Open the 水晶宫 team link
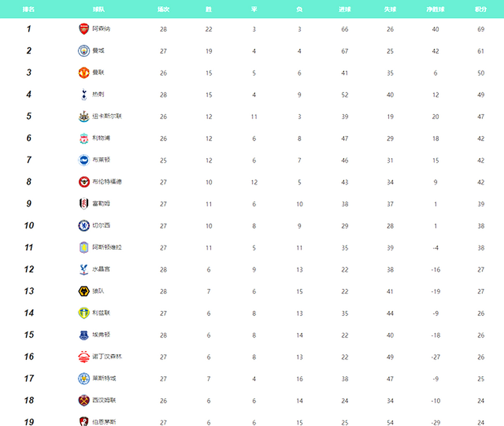The image size is (504, 426). point(101,269)
